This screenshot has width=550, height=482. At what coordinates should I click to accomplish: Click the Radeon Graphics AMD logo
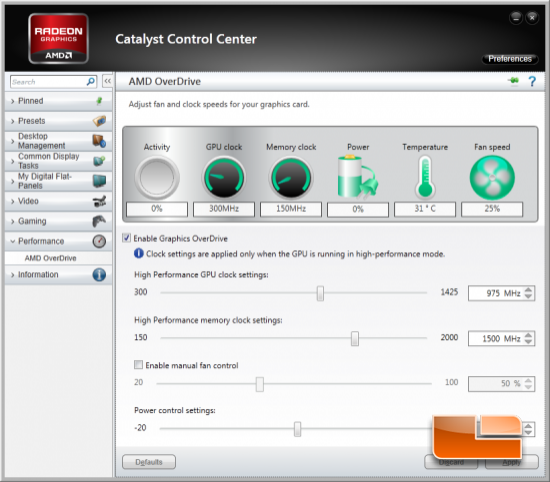(58, 38)
